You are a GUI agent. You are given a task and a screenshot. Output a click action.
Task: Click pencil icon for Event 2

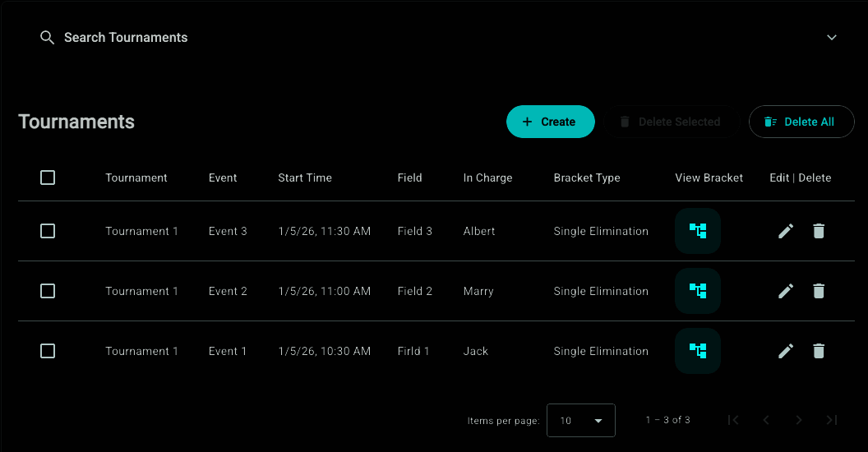[786, 291]
